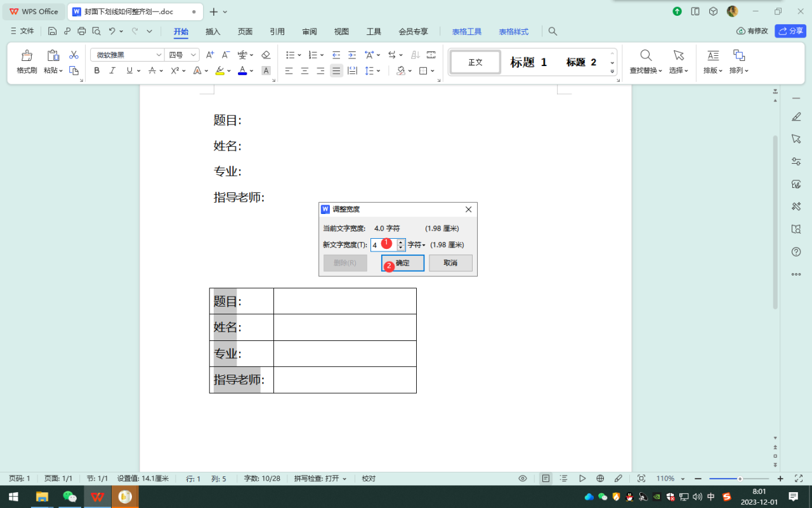Open the font name dropdown (微软雅黑)
This screenshot has height=508, width=812.
pos(159,55)
